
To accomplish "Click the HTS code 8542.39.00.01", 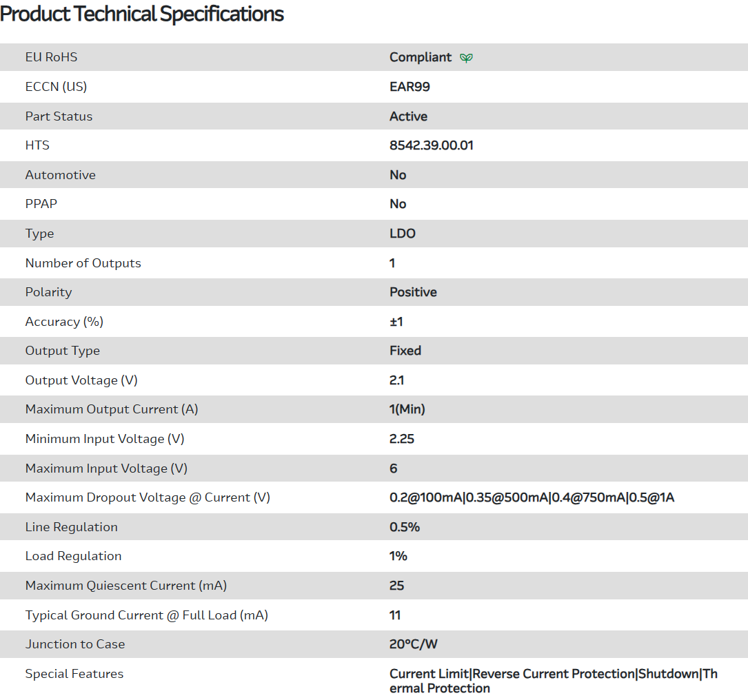I will 431,145.
